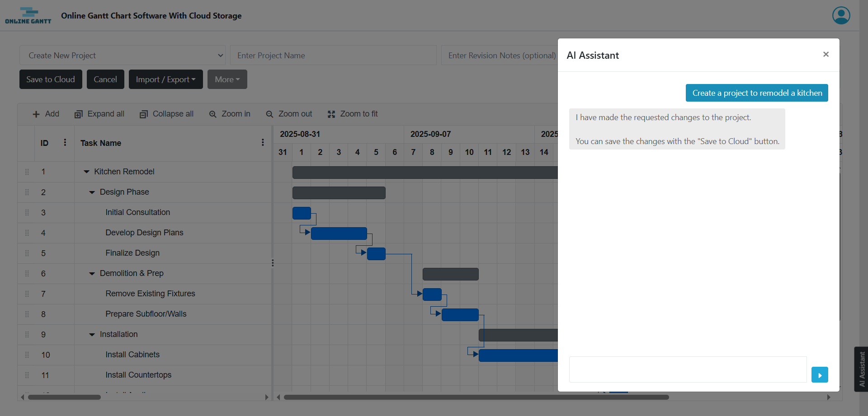The height and width of the screenshot is (416, 868).
Task: Click Zoom in on the Gantt toolbar
Action: 230,114
